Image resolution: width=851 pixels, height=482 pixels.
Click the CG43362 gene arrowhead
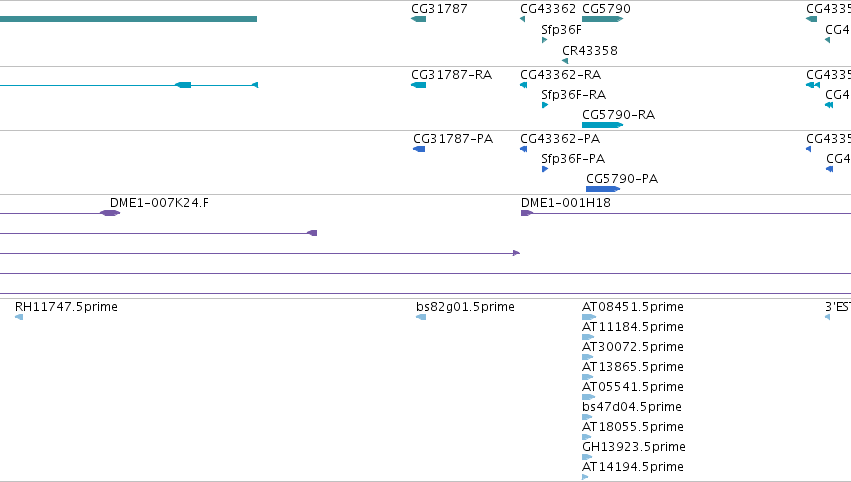pos(522,19)
